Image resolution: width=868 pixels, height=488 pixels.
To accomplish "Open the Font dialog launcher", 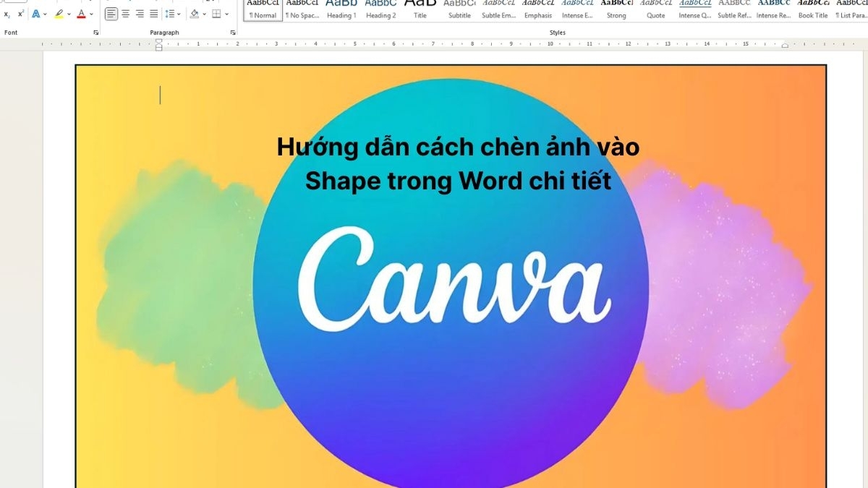I will [x=95, y=32].
